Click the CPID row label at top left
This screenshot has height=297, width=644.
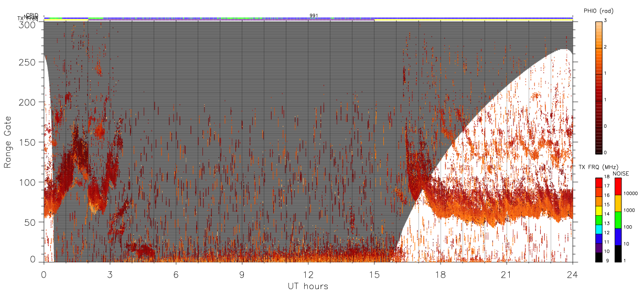point(32,15)
